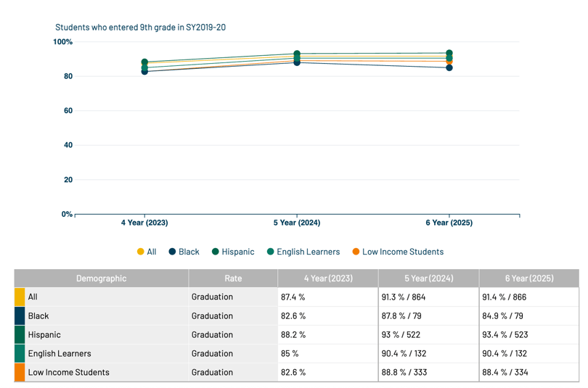Screen dimensions: 588x388
Task: Click the teal English Learners row swatch
Action: pos(20,354)
